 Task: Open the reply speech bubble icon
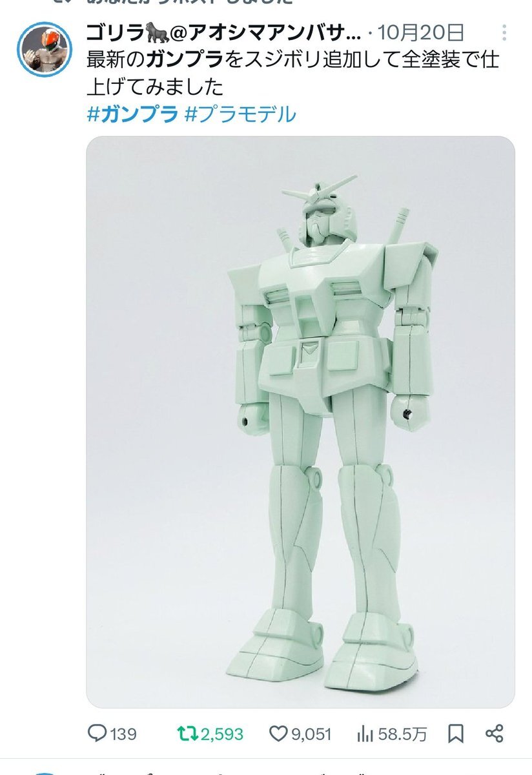pyautogui.click(x=98, y=734)
